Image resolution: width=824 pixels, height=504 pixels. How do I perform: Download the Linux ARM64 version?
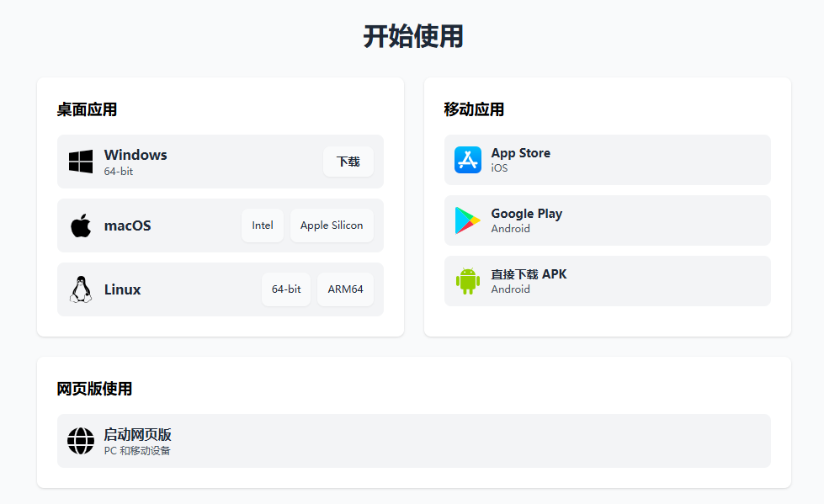point(345,289)
